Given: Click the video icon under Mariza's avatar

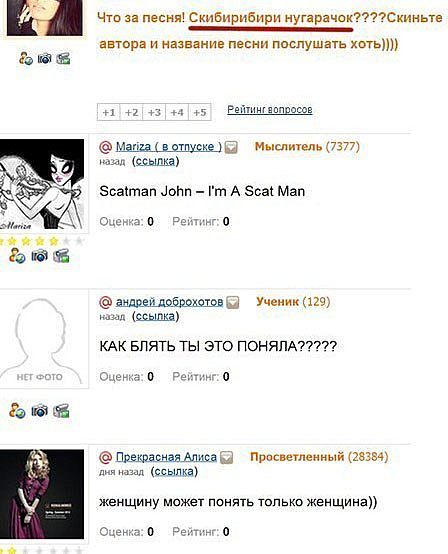Looking at the screenshot, I should click(x=61, y=255).
